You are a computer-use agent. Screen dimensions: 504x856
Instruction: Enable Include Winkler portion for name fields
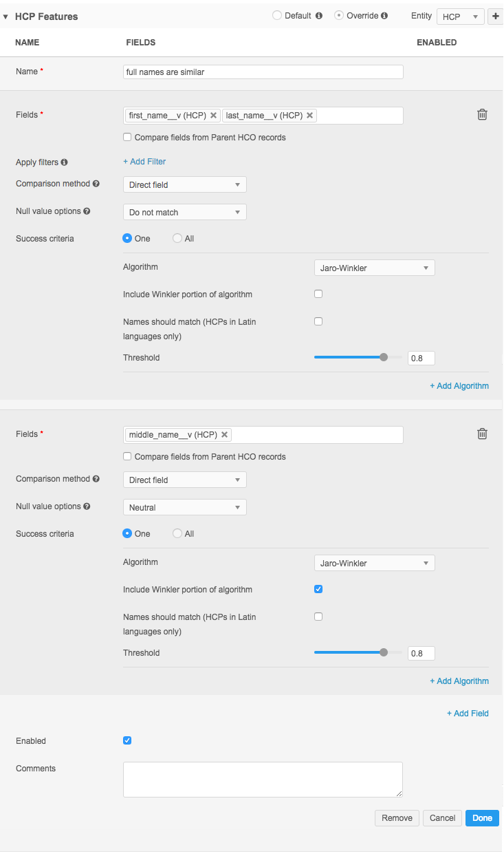click(x=318, y=295)
